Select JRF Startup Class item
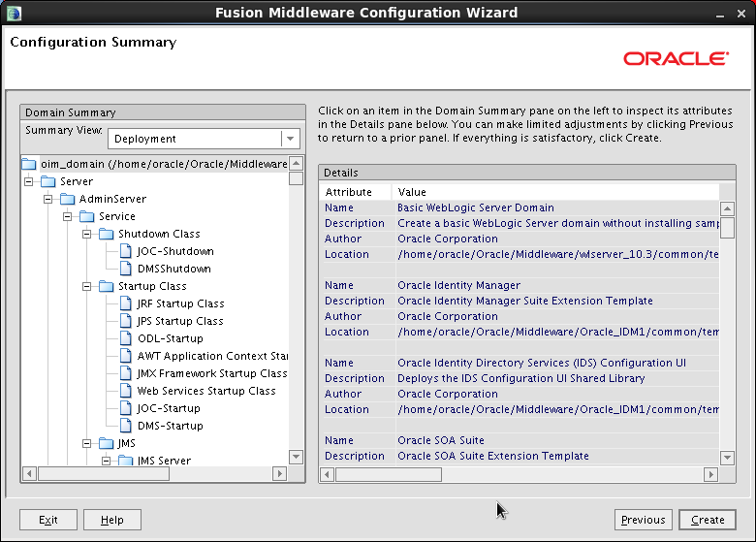 [x=181, y=303]
